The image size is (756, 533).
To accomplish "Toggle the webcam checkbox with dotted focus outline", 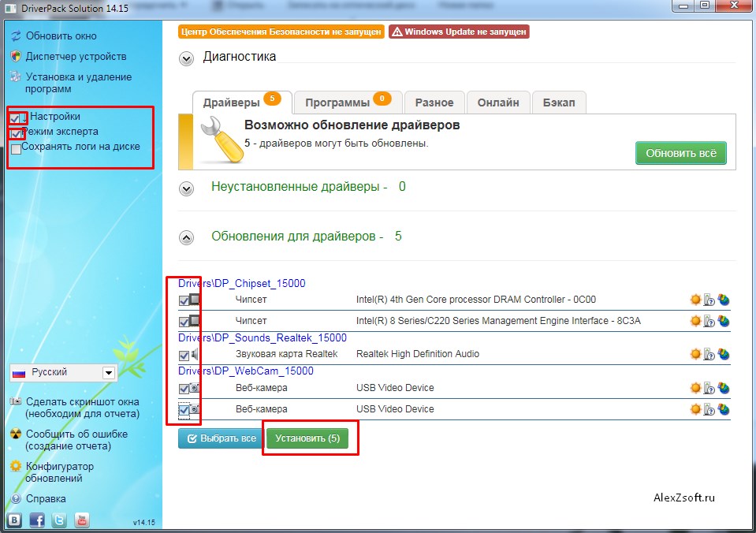I will (x=184, y=410).
